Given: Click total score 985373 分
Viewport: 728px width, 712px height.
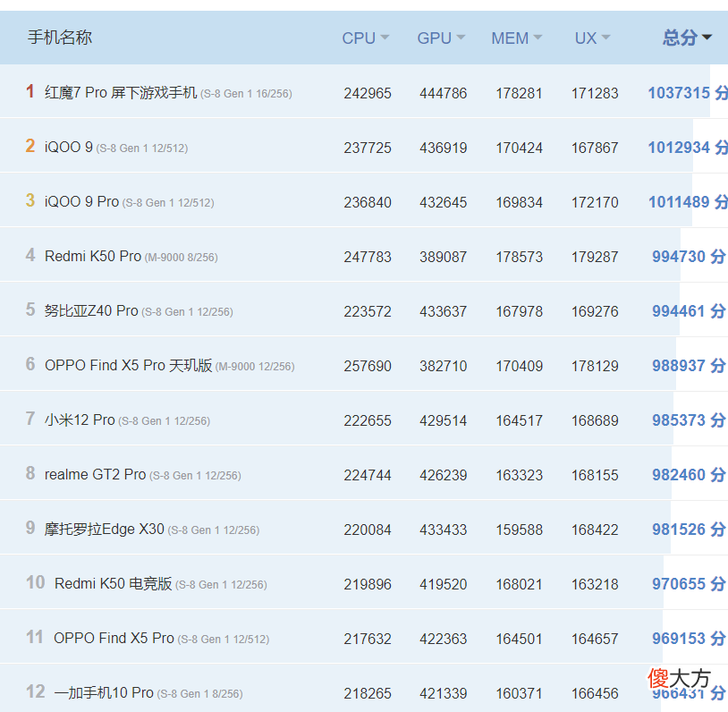Looking at the screenshot, I should 689,420.
